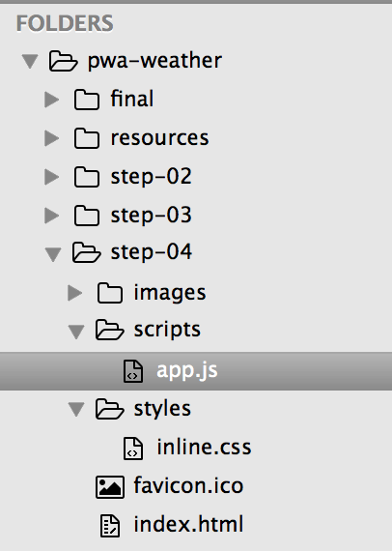This screenshot has height=551, width=392.
Task: Collapse the scripts folder arrow
Action: (x=76, y=332)
